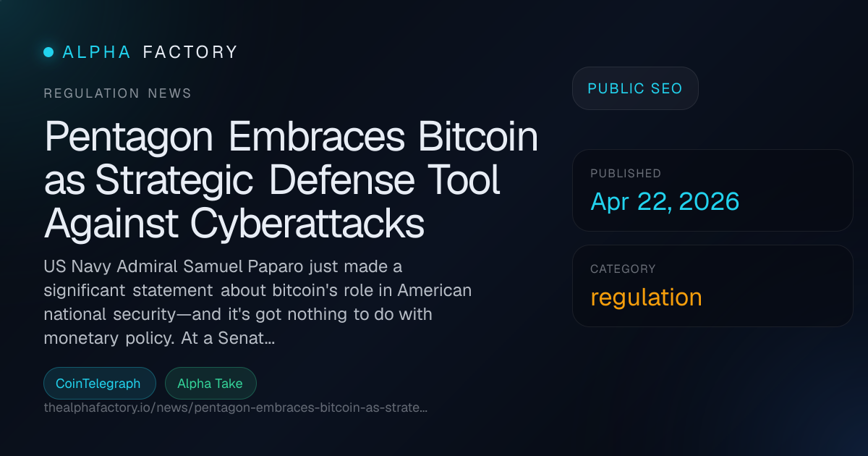Select the REGULATION NEWS section label
This screenshot has width=868, height=456.
tap(117, 93)
